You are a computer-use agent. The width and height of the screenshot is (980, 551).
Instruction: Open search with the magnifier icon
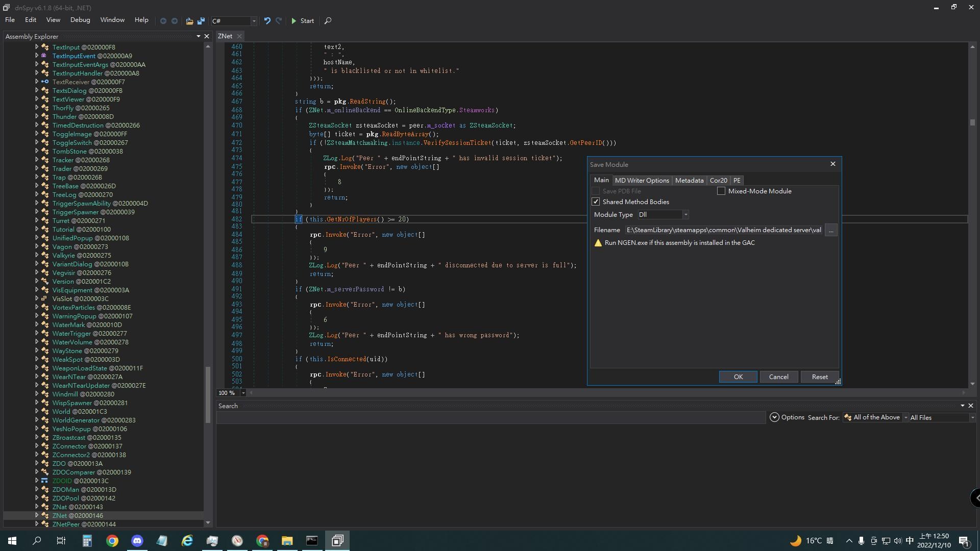(x=328, y=21)
